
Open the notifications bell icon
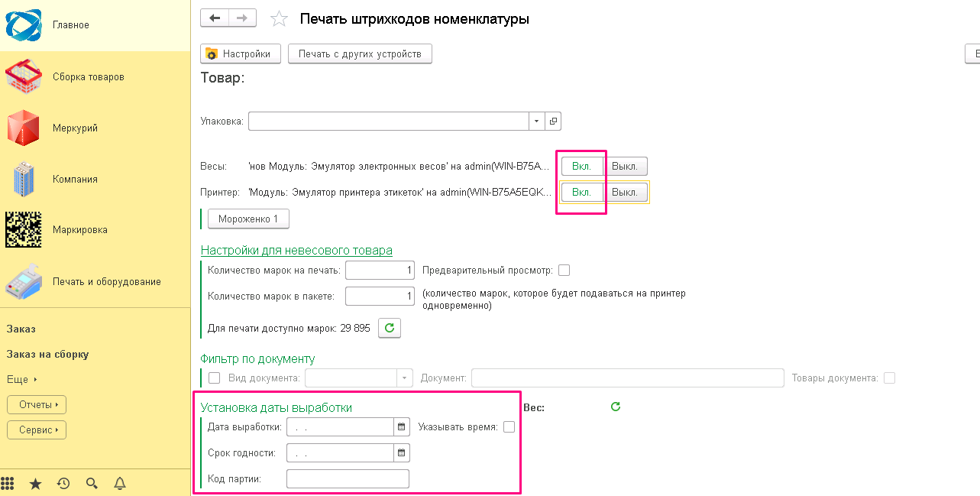point(120,483)
